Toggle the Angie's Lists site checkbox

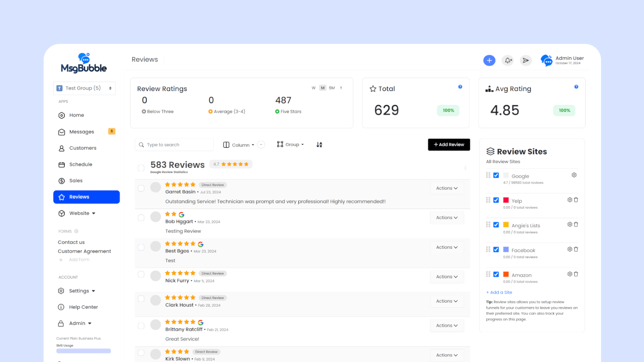(496, 225)
